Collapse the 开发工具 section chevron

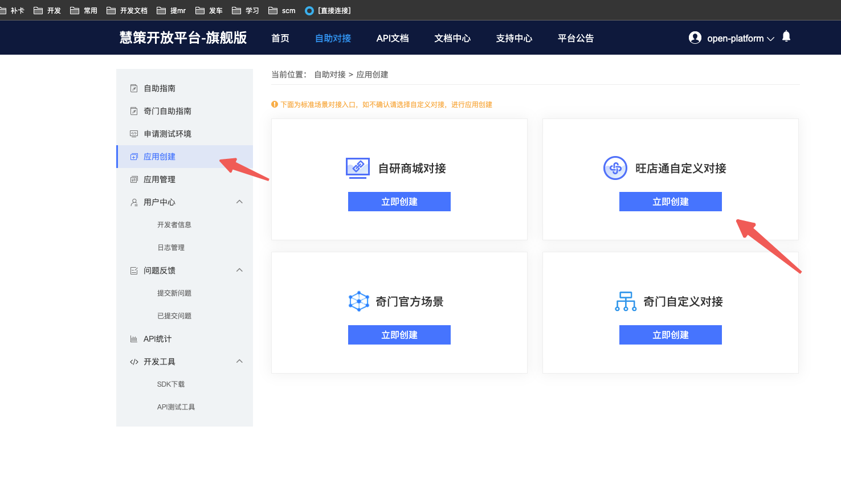(x=239, y=361)
